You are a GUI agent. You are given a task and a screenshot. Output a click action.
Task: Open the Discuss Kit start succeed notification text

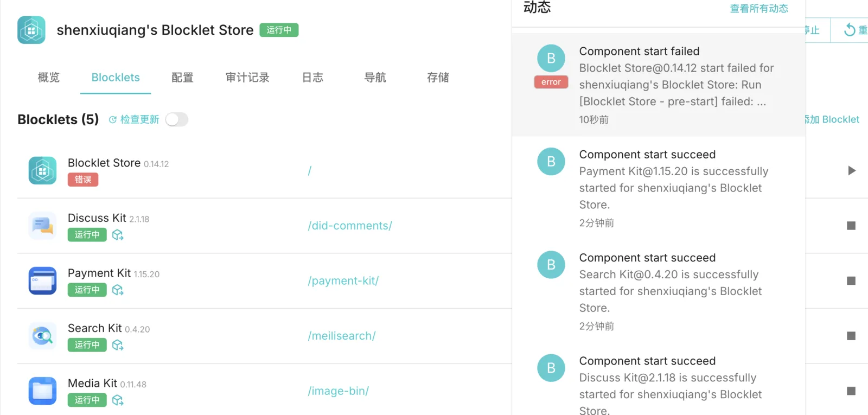click(671, 394)
